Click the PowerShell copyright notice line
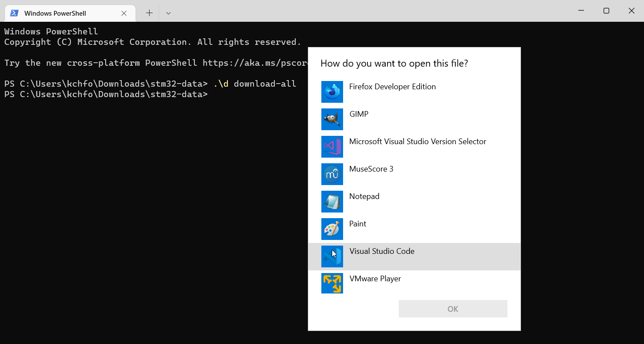 [153, 42]
